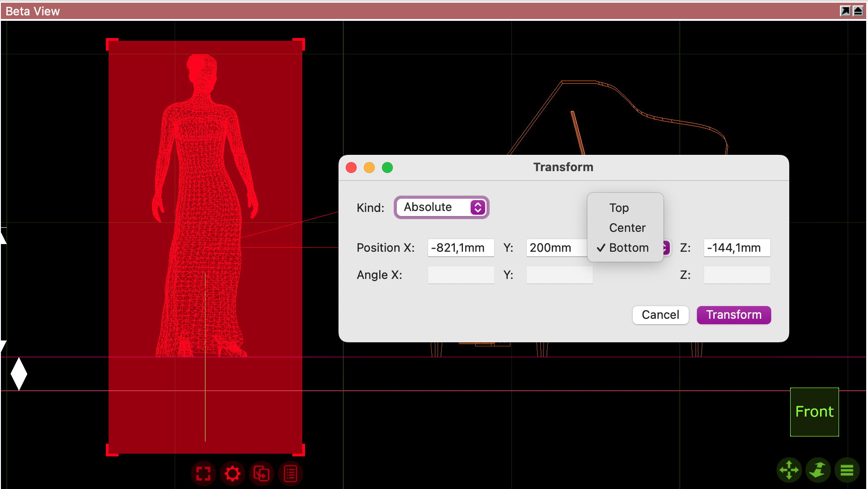The image size is (868, 489).
Task: Click the white diamond marker at left edge
Action: [x=19, y=374]
